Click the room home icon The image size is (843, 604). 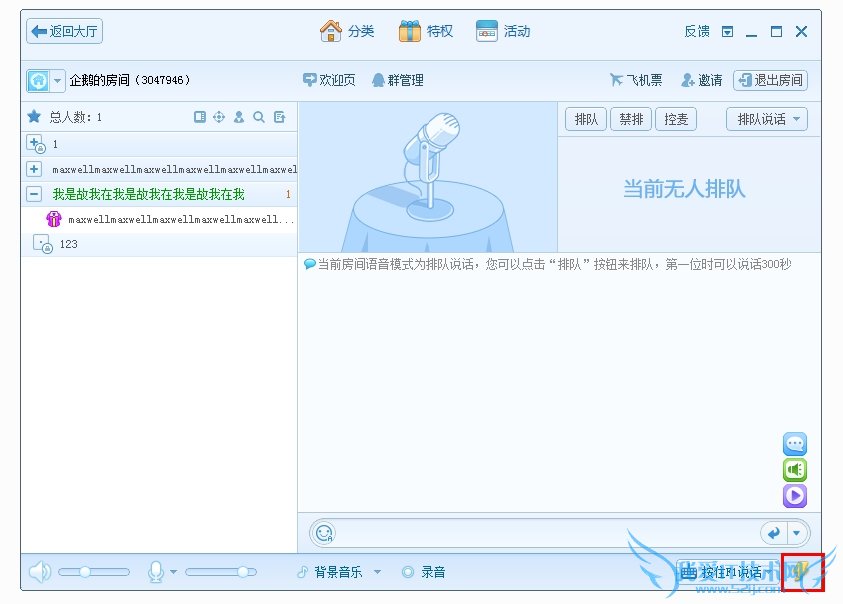(38, 81)
